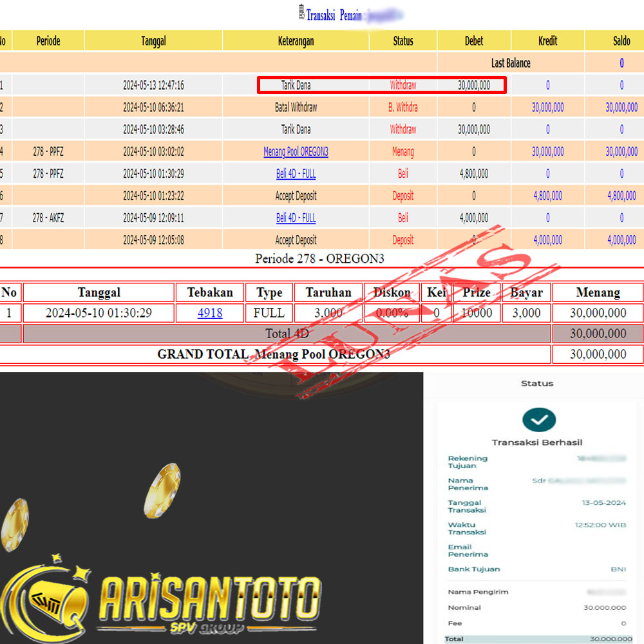Select the date 2024-05-13 12:47:16

pyautogui.click(x=153, y=85)
